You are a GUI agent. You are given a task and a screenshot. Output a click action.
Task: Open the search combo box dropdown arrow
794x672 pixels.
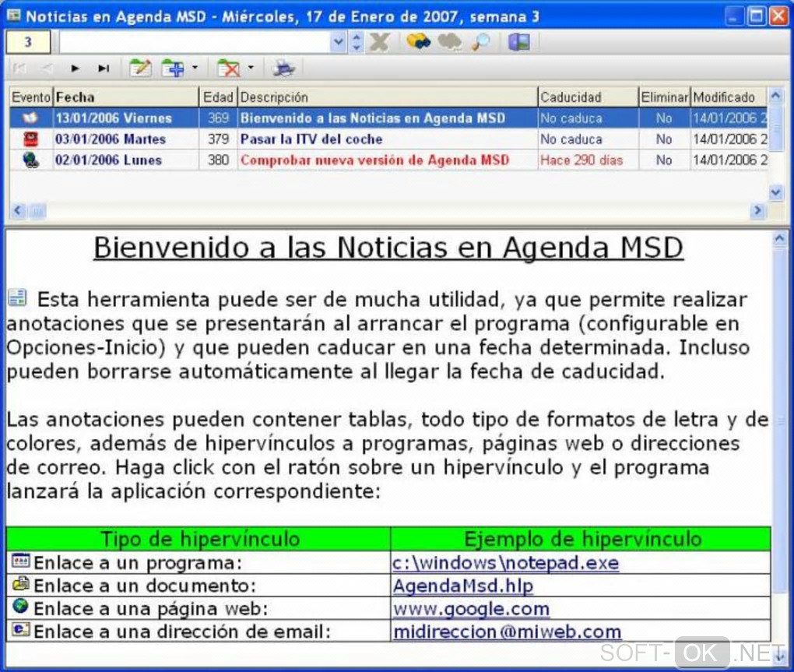339,41
